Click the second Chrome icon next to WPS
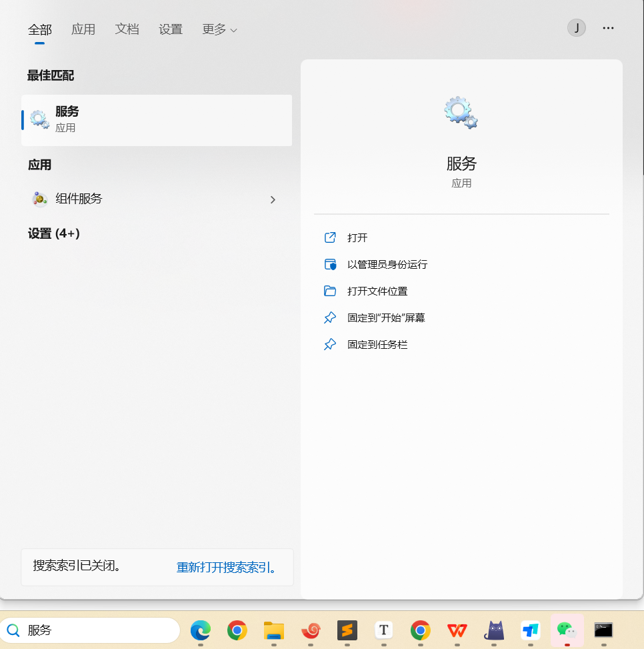Screen dimensions: 644x649 [420, 630]
